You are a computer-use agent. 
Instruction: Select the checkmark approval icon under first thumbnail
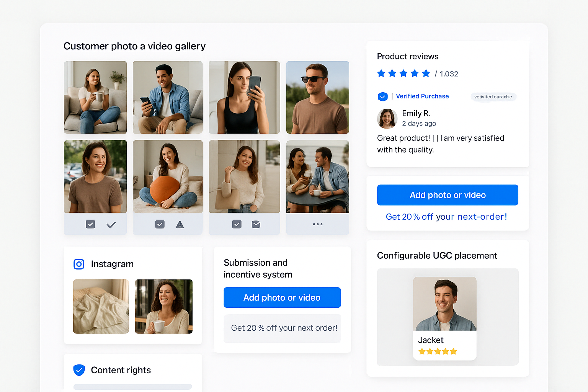click(111, 224)
